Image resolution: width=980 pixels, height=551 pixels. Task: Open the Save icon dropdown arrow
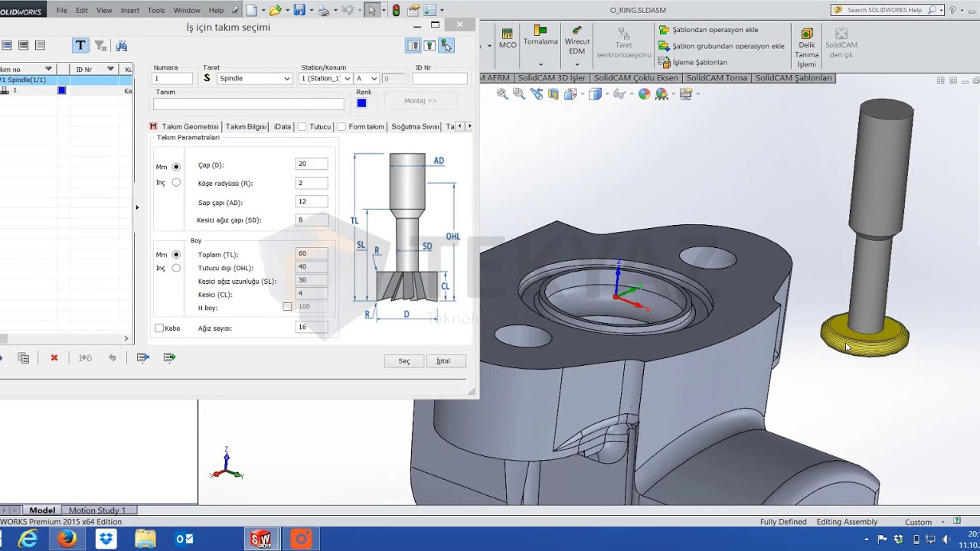coord(310,10)
